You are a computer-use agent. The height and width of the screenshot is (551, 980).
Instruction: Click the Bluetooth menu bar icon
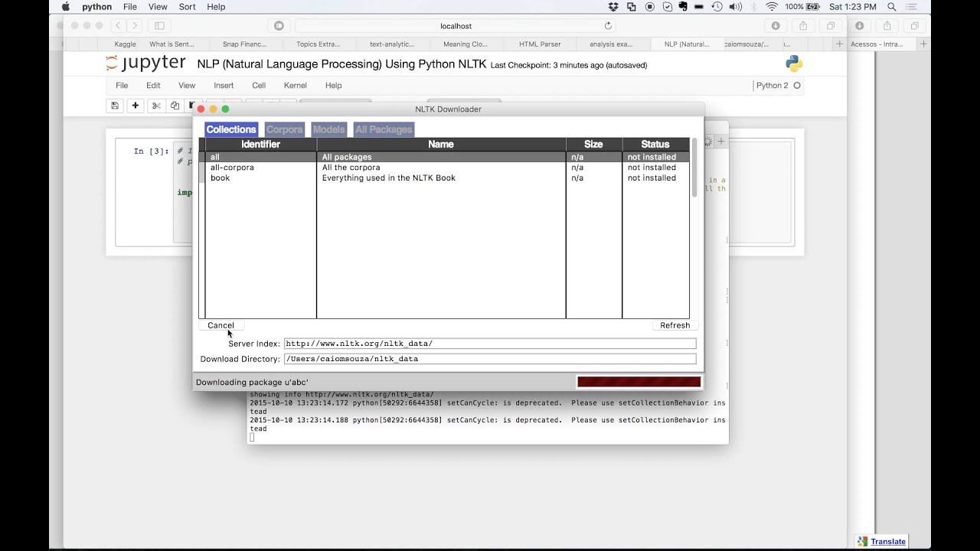753,7
